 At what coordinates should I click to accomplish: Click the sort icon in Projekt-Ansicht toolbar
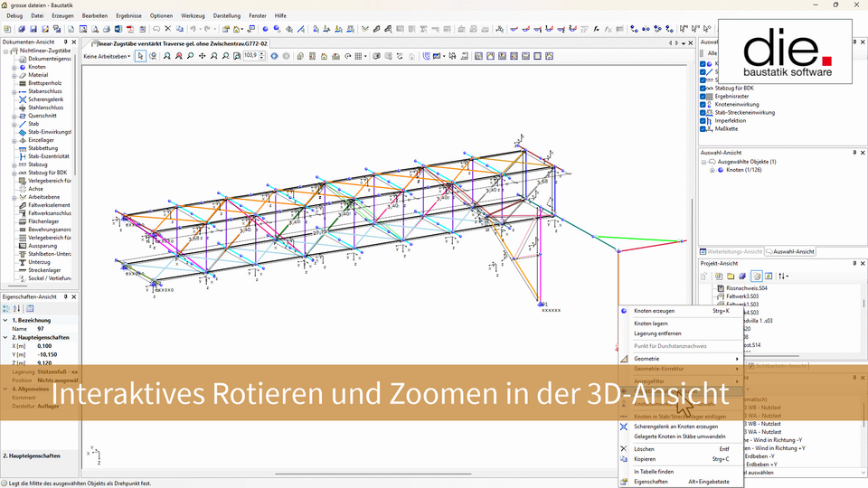782,276
